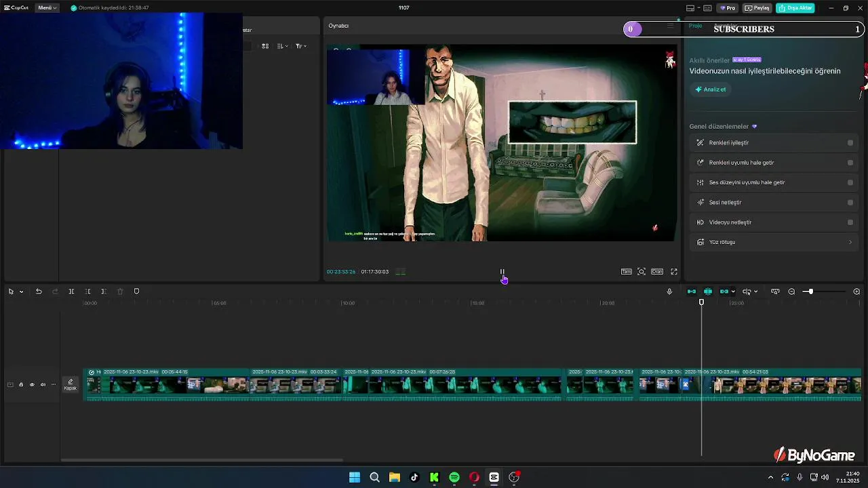Click the Renkleri iyileştir wand icon

[701, 143]
